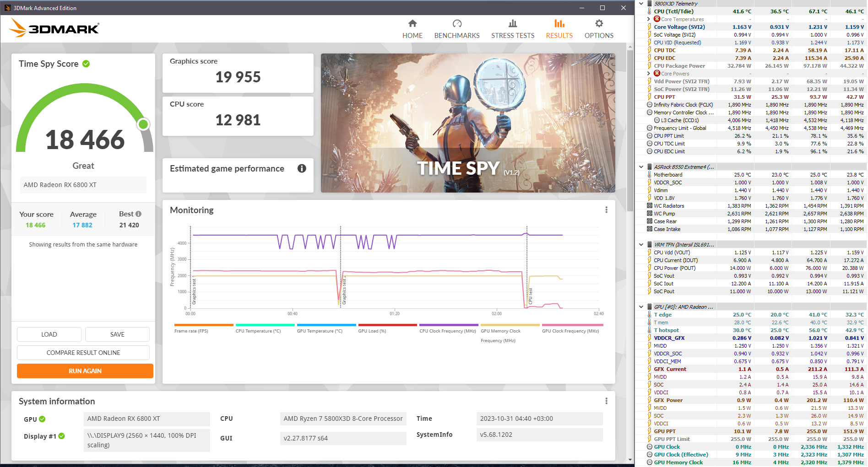
Task: Open the Estimated game performance info icon
Action: point(302,168)
